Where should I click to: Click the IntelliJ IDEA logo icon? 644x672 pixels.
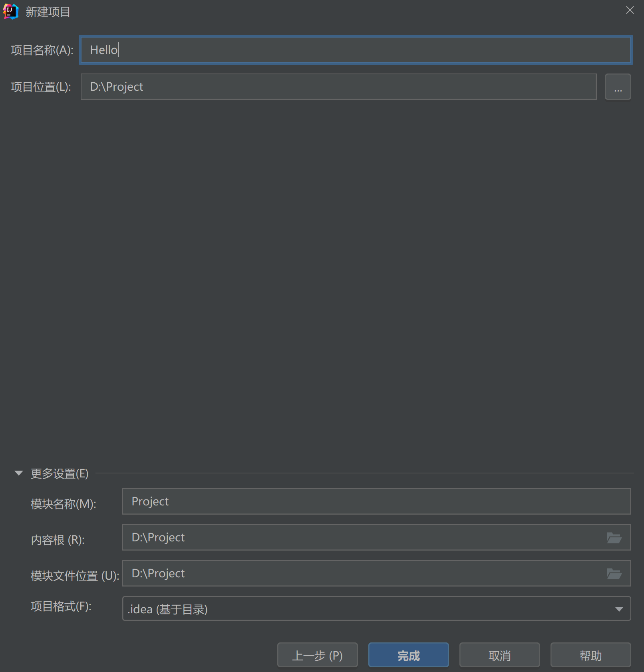click(x=11, y=12)
